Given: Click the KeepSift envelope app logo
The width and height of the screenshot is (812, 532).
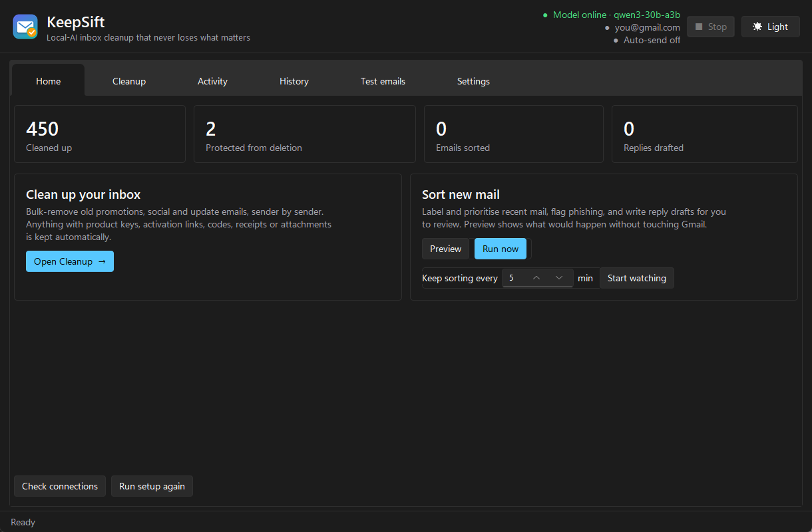Looking at the screenshot, I should [25, 27].
